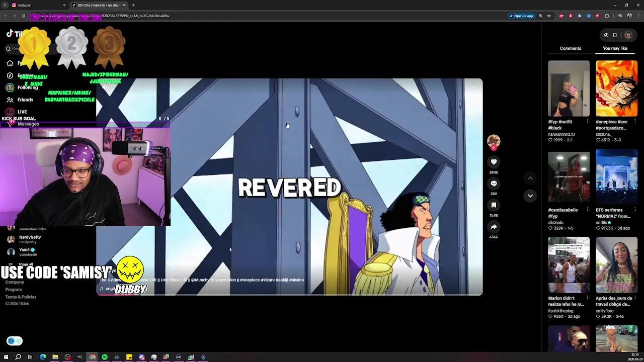This screenshot has height=362, width=644.
Task: Reload the page with the refresh icon
Action: [23, 16]
